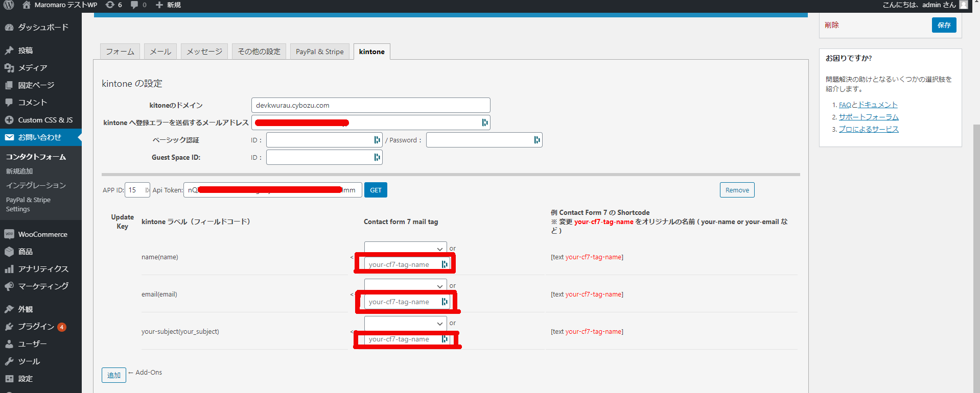The width and height of the screenshot is (980, 393).
Task: Open コンタクトフォーム submenu item
Action: coord(36,157)
